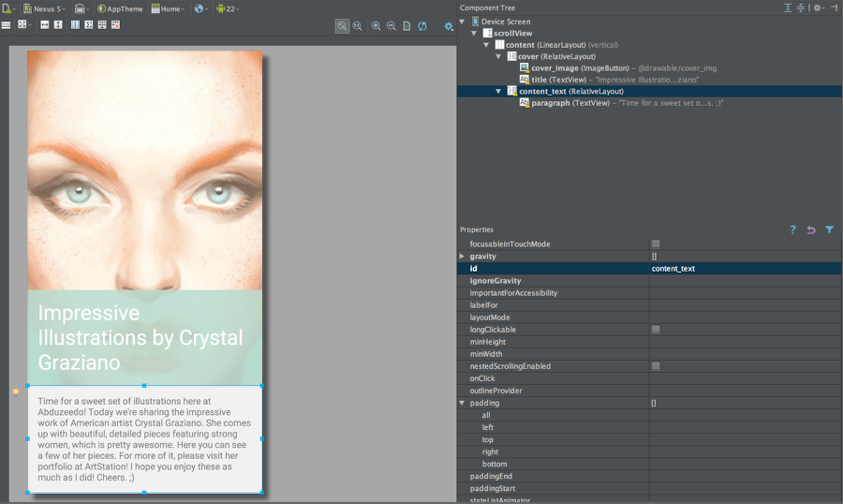Select the 'layoutMode' property row
The width and height of the screenshot is (843, 504).
click(649, 318)
